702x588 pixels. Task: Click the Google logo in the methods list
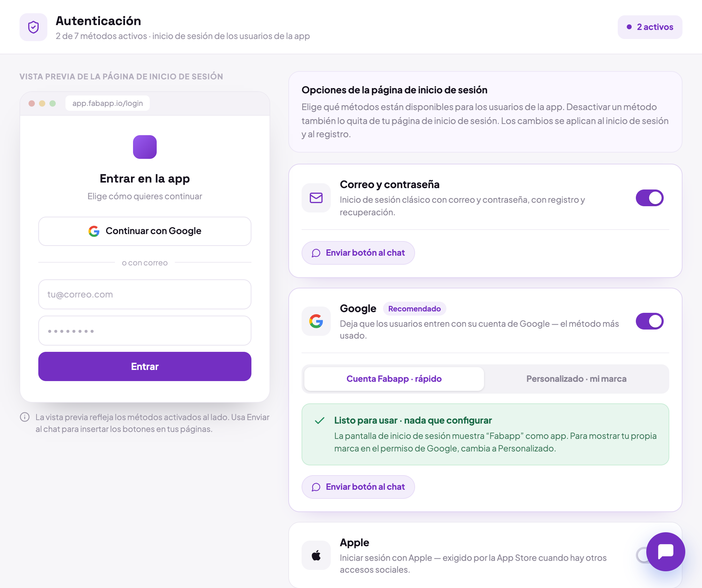(316, 321)
